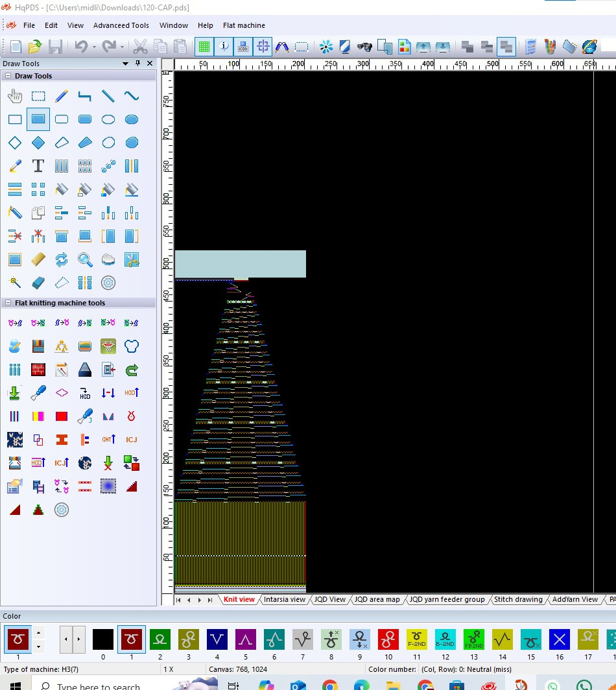
Task: Collapse Flat knitting machine tools section
Action: click(x=8, y=303)
